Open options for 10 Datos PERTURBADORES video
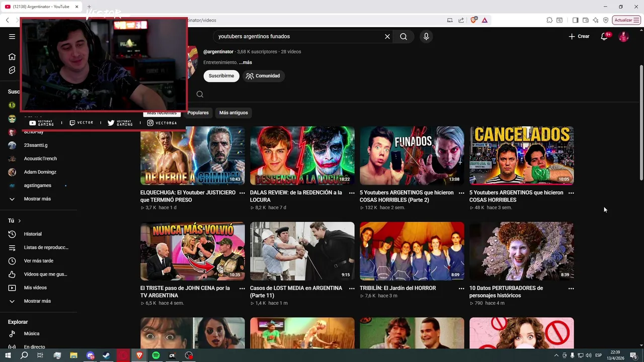The image size is (644, 362). [571, 289]
